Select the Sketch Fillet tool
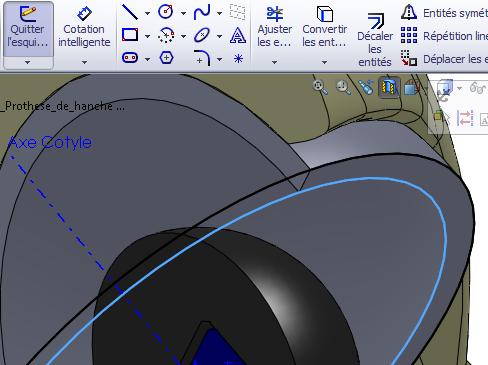488x365 pixels. (x=202, y=58)
